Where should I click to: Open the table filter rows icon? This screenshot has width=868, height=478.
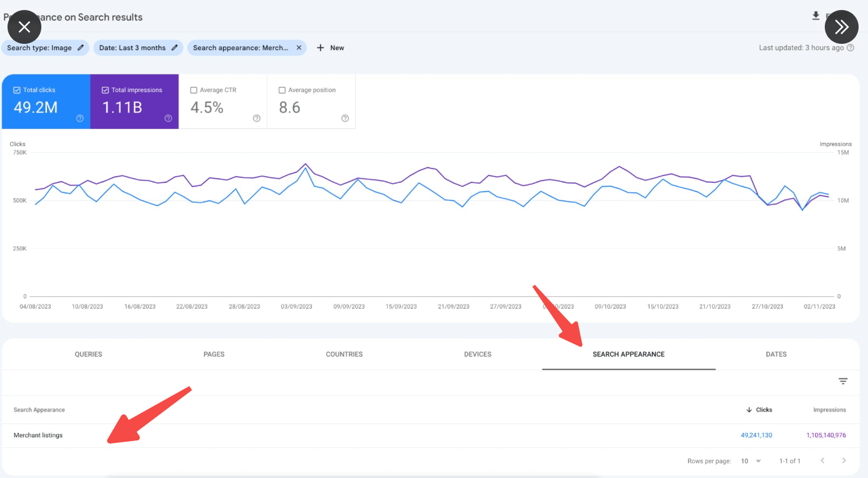coord(843,382)
